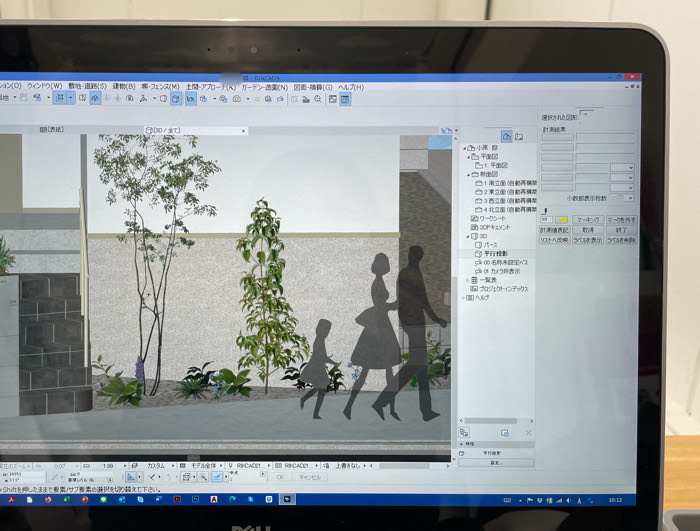
Task: Select the 3Dドキュメント item
Action: [x=490, y=227]
